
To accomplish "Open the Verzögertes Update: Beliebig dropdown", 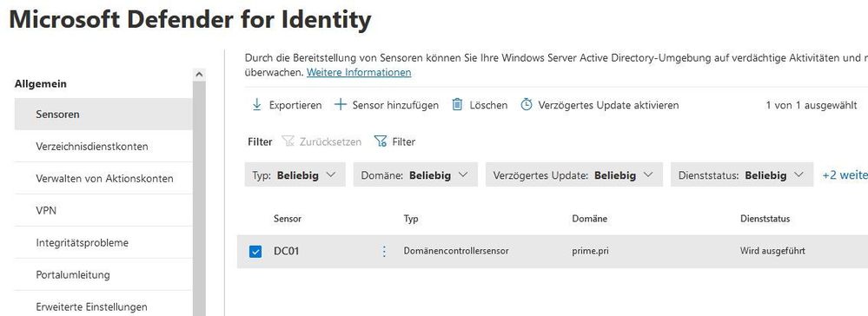I will [x=574, y=174].
